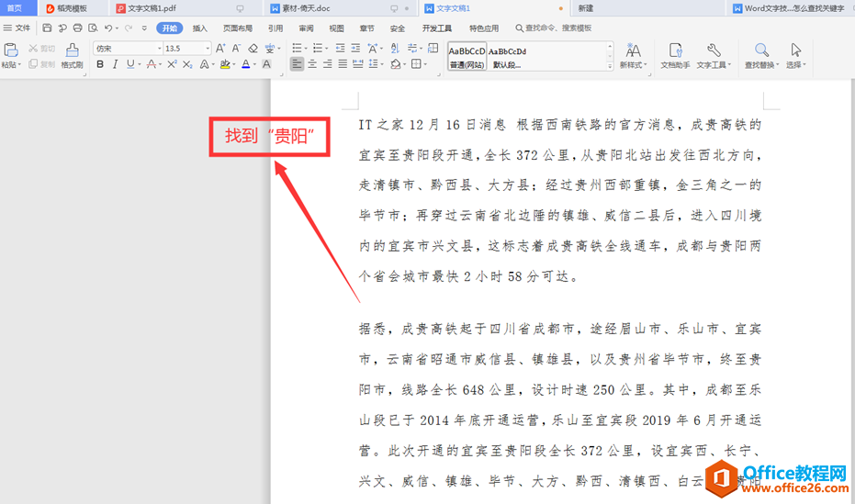Click the Save icon in quick access bar

click(47, 28)
